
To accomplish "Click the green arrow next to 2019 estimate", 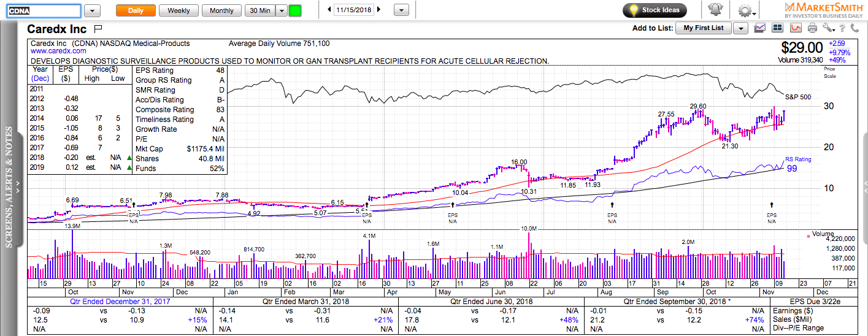I will pyautogui.click(x=129, y=168).
